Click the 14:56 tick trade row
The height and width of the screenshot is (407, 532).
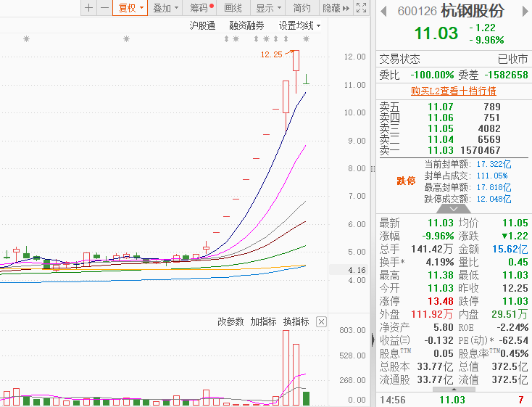(453, 400)
